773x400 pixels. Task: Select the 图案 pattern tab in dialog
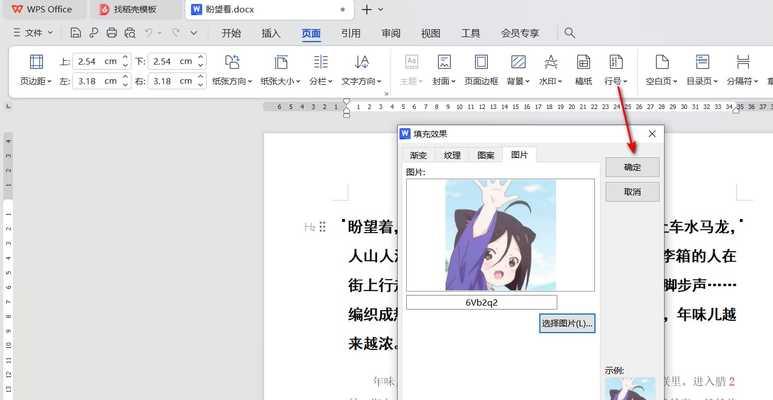[486, 155]
